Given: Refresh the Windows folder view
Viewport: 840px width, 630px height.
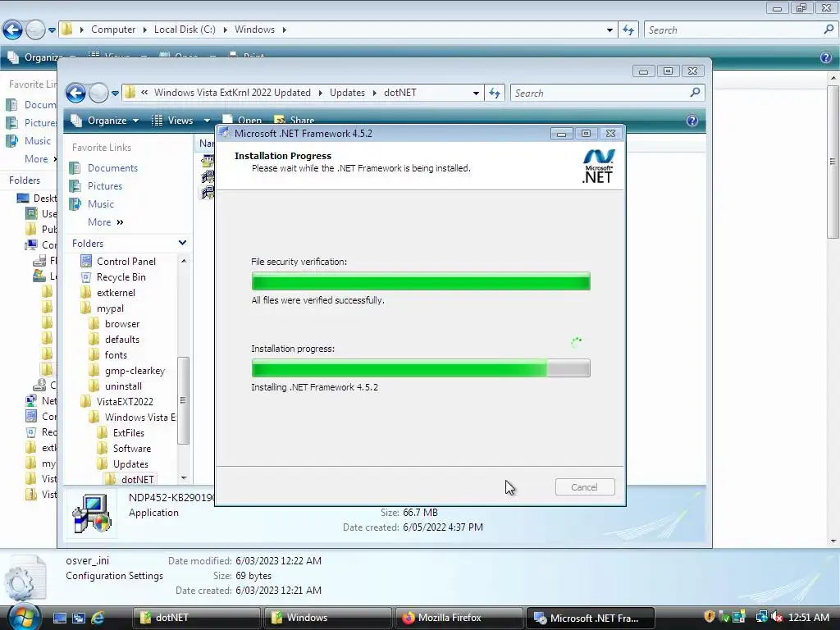Looking at the screenshot, I should pos(628,30).
